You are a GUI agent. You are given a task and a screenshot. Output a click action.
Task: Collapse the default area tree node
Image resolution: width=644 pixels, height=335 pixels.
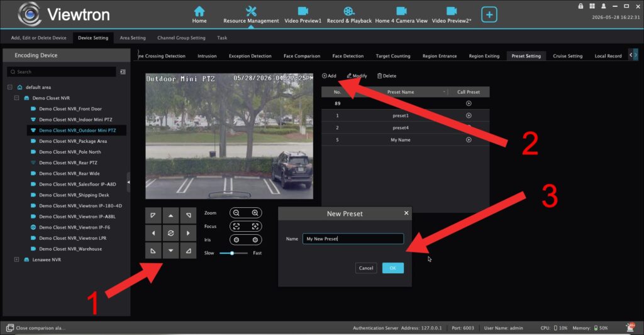pos(10,87)
